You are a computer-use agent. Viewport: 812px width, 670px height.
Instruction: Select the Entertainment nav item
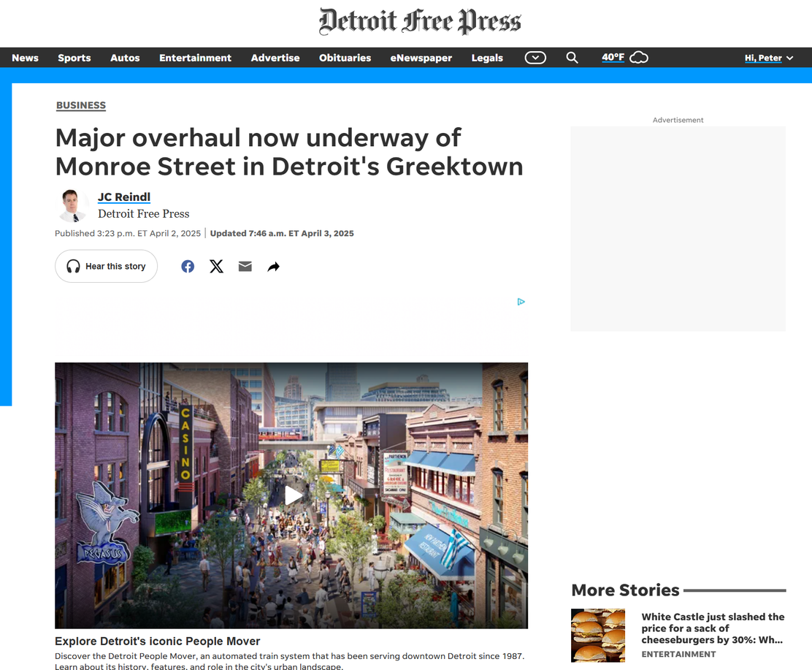(x=195, y=58)
